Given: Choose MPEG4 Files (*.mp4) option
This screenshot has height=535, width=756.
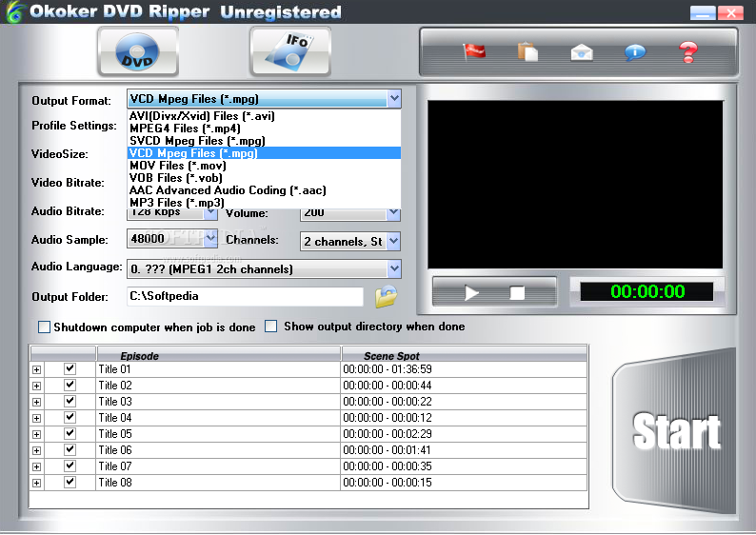Looking at the screenshot, I should pyautogui.click(x=264, y=129).
